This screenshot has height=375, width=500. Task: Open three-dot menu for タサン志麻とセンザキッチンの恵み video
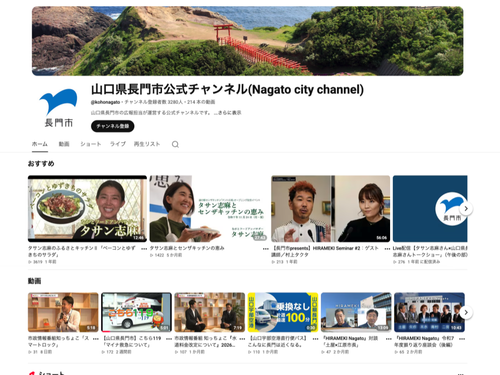click(266, 249)
